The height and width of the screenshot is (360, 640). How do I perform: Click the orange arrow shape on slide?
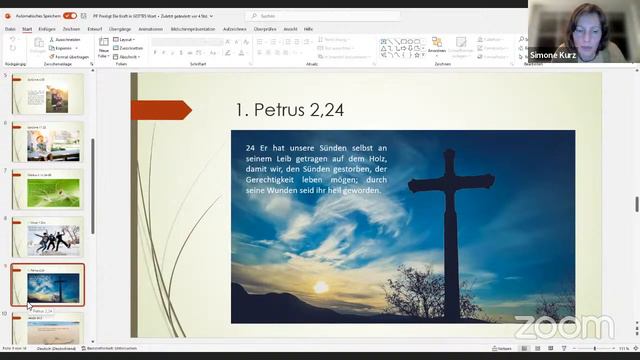pyautogui.click(x=161, y=110)
